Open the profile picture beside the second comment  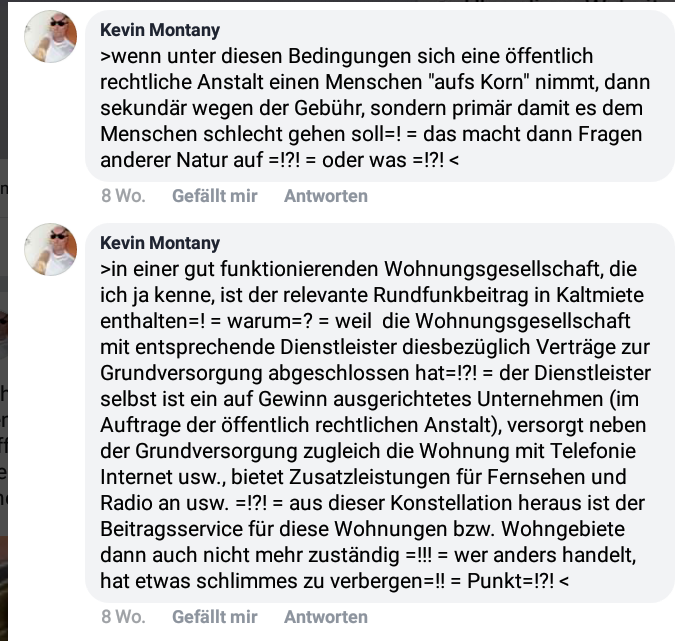point(50,249)
